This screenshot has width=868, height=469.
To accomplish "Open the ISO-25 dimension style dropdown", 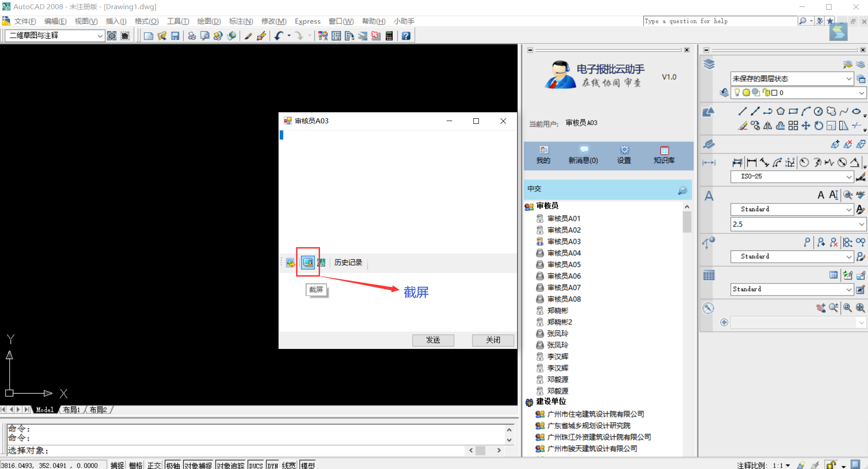I will click(x=849, y=177).
